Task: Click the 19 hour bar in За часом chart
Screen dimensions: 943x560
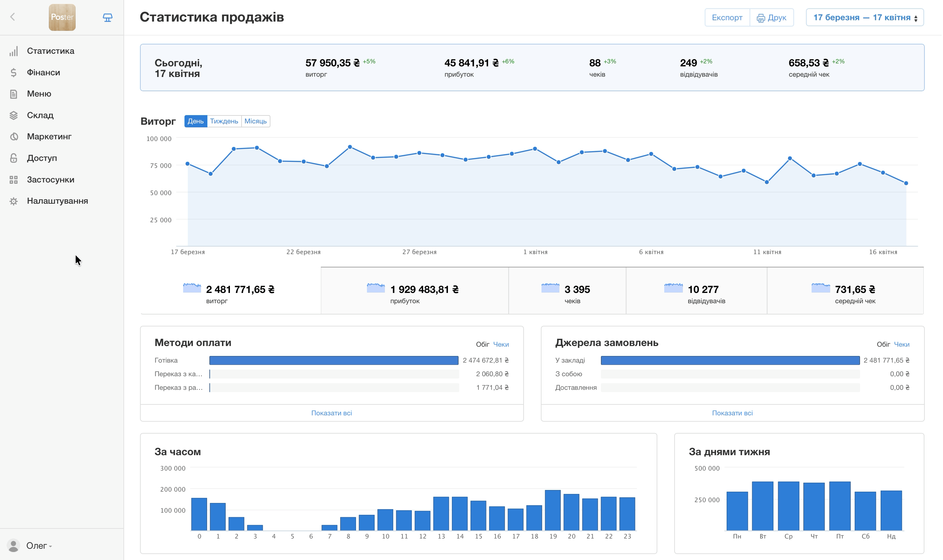Action: click(x=553, y=510)
